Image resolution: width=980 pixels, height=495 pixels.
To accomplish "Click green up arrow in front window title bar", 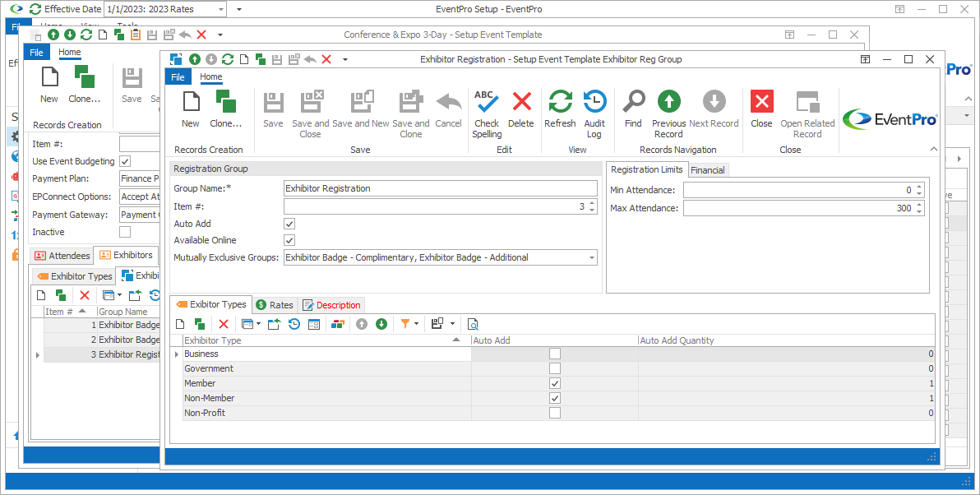I will pyautogui.click(x=194, y=59).
